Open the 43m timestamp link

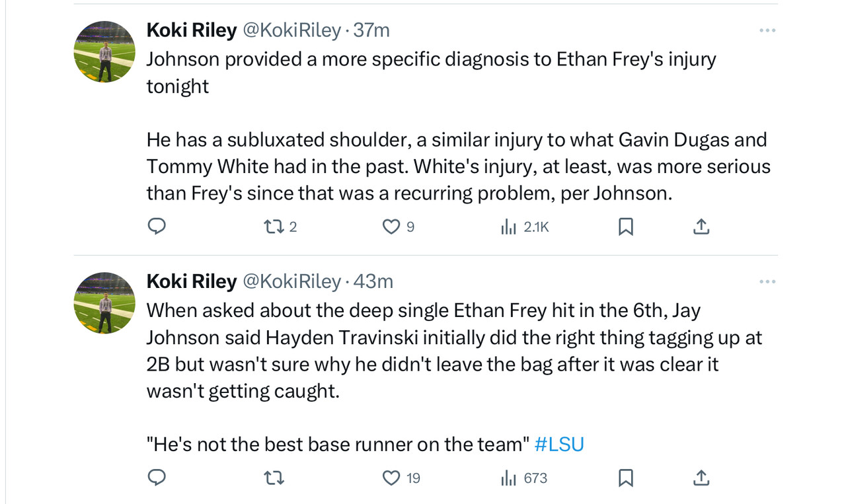click(x=373, y=282)
